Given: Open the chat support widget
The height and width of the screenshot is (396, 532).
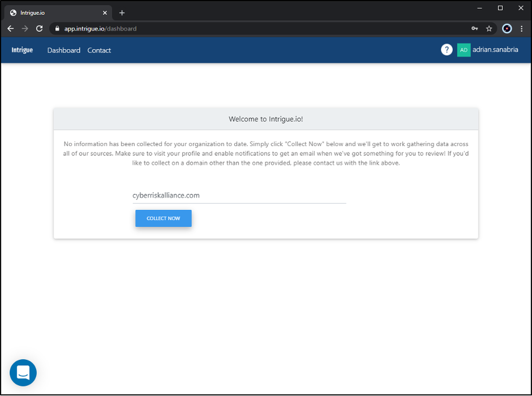Looking at the screenshot, I should coord(23,373).
